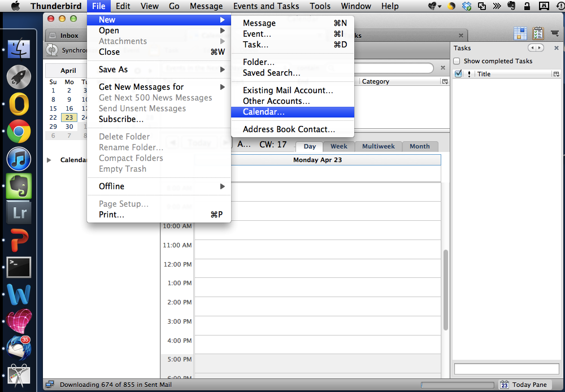The height and width of the screenshot is (392, 565).
Task: Open the orange P app in Dock
Action: coord(19,240)
